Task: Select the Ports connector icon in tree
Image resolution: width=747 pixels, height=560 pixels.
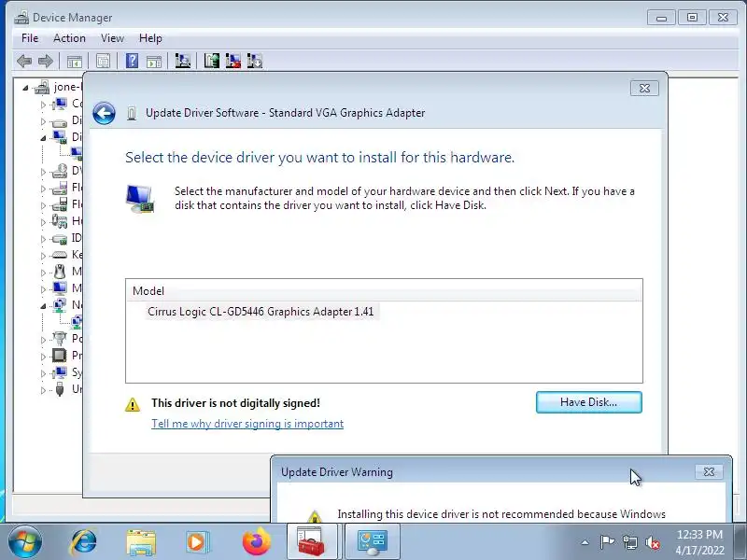Action: coord(60,339)
